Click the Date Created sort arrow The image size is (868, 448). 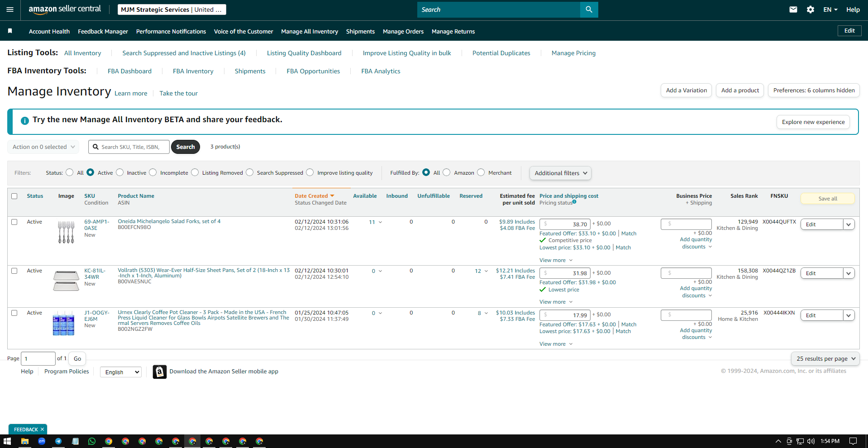(332, 196)
